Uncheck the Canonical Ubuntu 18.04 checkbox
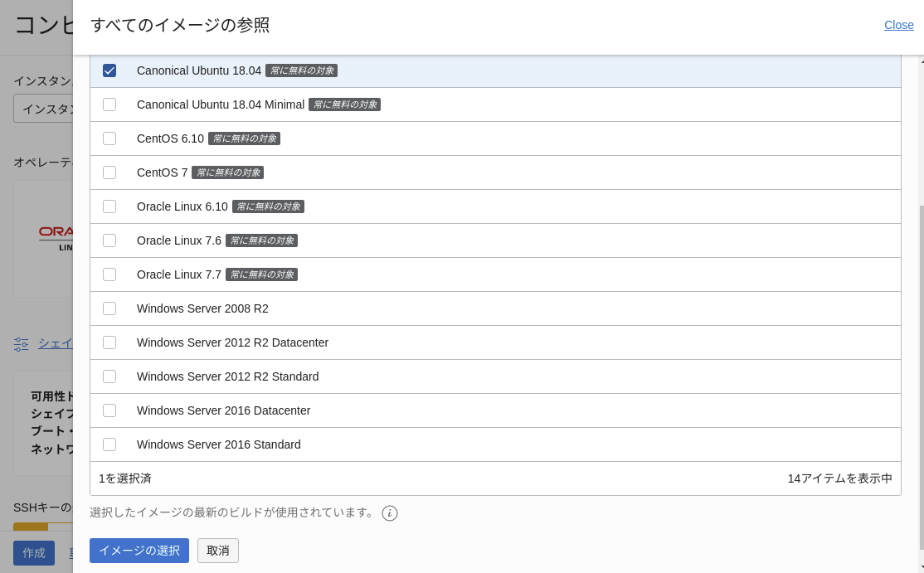Screen dimensions: 924x573 point(109,70)
